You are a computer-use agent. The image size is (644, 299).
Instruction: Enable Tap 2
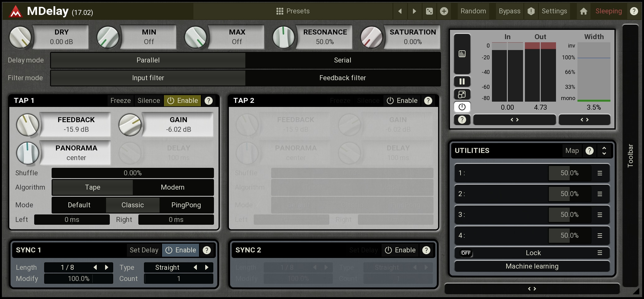click(402, 101)
